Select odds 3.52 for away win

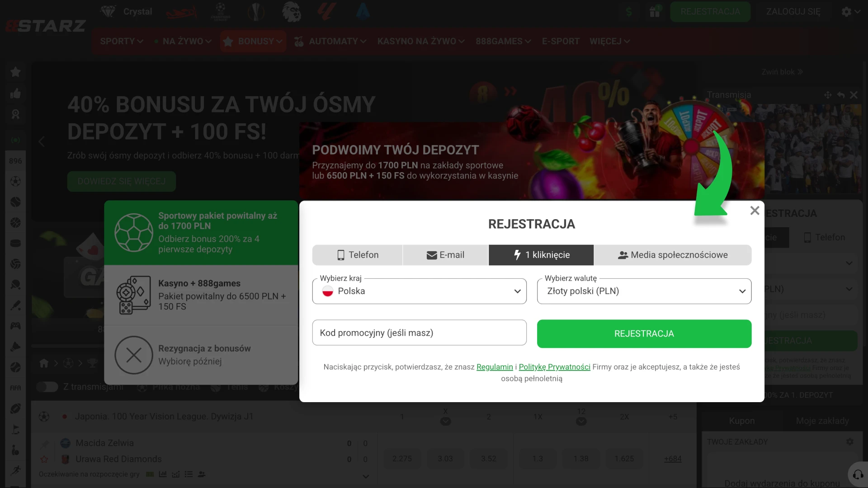[489, 459]
